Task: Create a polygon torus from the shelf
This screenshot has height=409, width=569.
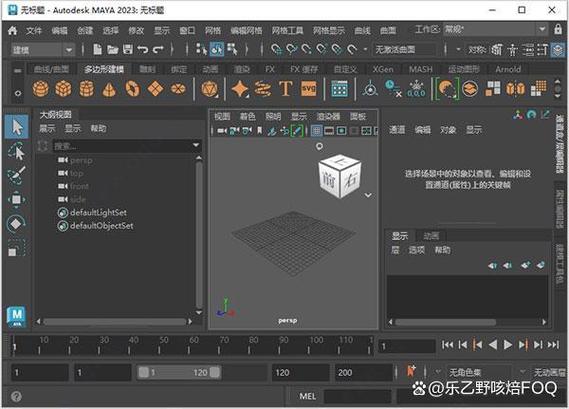Action: [132, 89]
